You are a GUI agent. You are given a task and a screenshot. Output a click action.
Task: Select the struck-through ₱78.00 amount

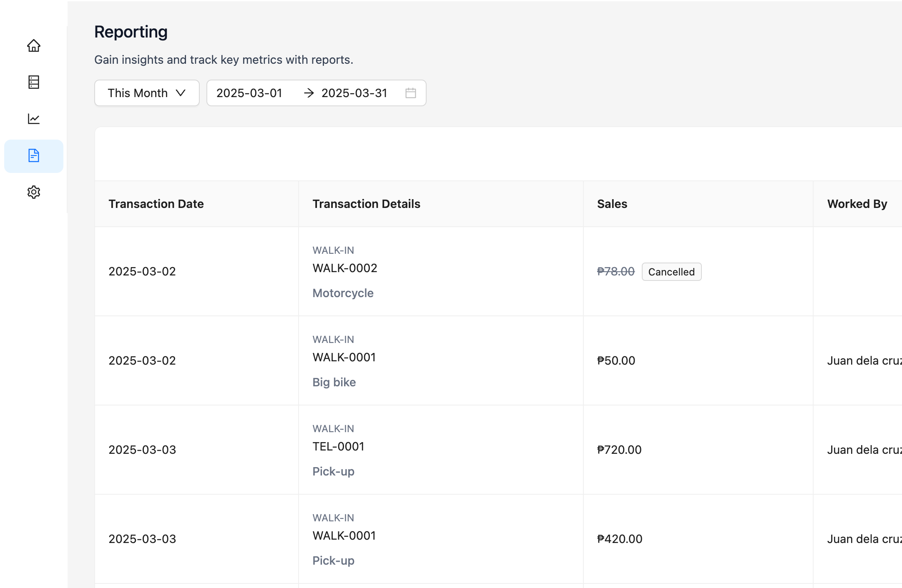(x=616, y=271)
